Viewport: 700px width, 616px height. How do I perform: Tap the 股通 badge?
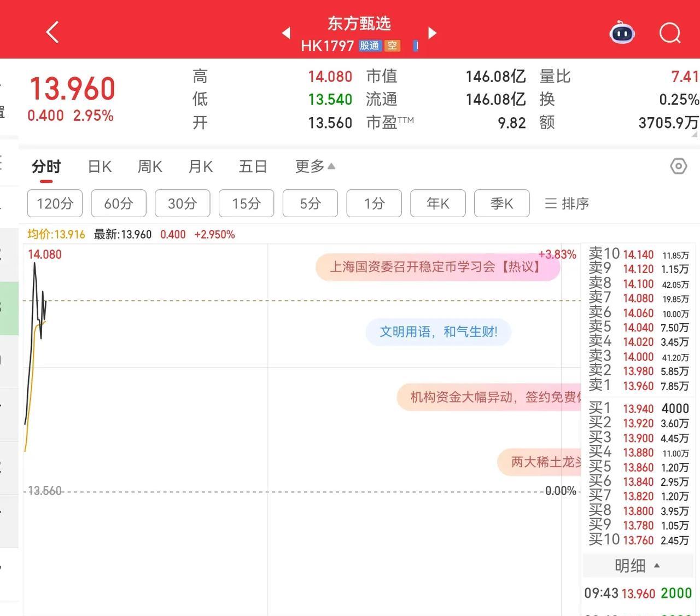tap(369, 46)
